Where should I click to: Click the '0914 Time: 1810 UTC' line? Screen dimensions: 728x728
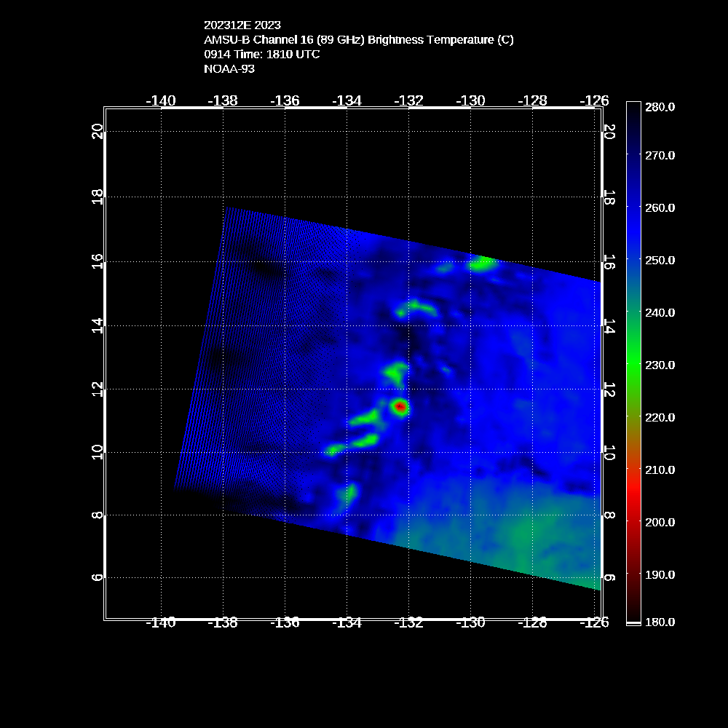pyautogui.click(x=262, y=55)
